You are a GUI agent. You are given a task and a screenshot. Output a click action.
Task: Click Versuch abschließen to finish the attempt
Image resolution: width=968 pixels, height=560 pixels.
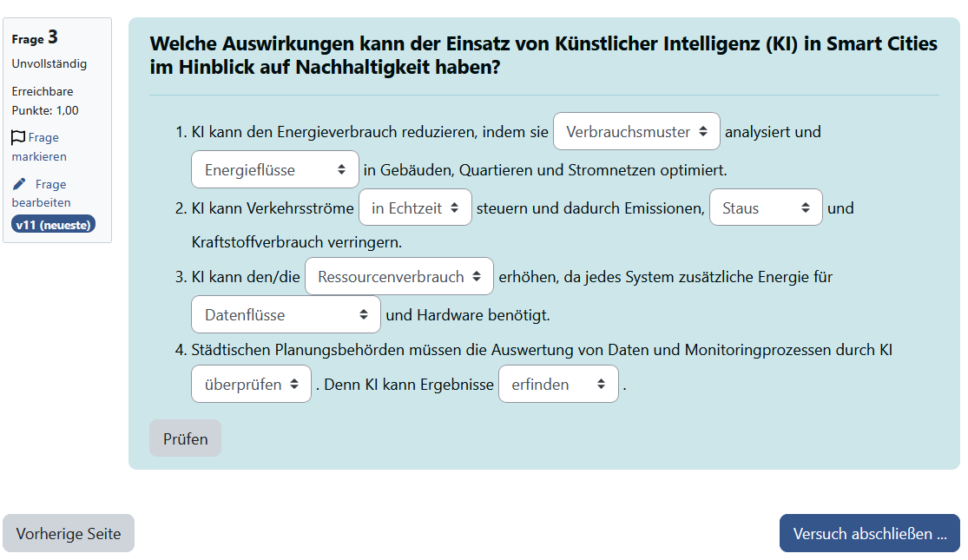pyautogui.click(x=869, y=534)
